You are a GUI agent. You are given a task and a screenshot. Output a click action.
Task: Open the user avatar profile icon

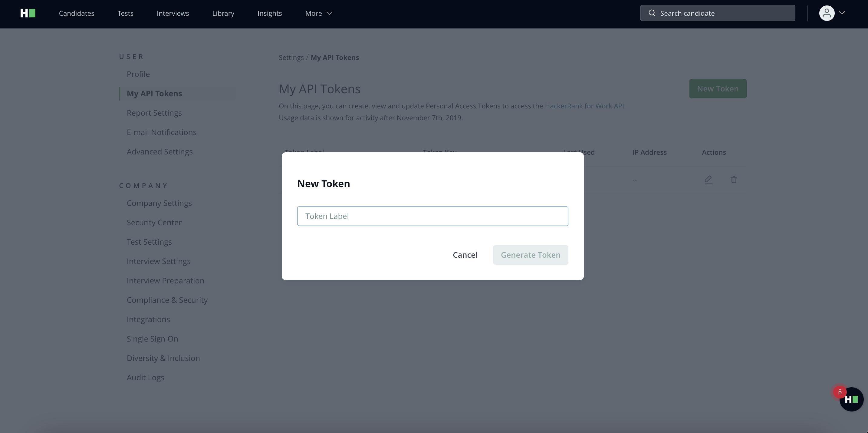tap(827, 13)
